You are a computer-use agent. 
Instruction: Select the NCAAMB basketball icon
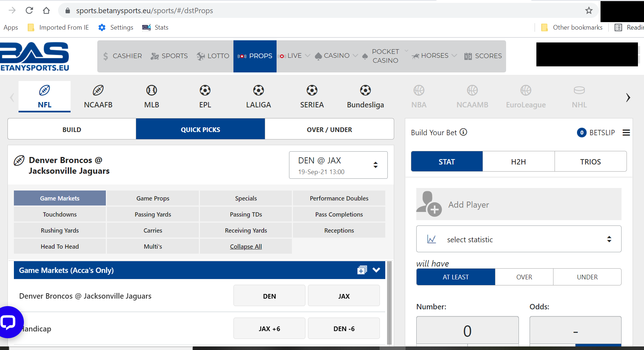[472, 90]
